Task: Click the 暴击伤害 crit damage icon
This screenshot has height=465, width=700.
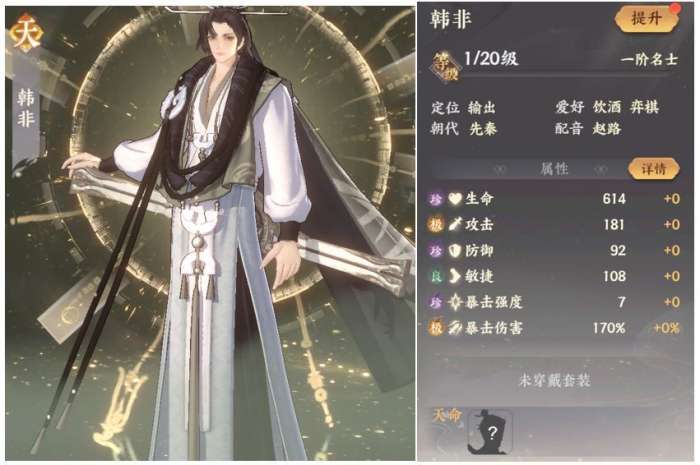Action: [x=454, y=328]
